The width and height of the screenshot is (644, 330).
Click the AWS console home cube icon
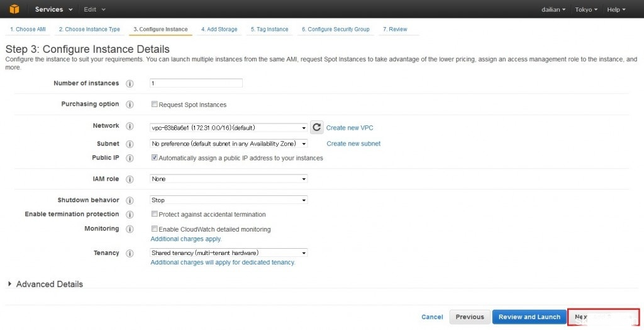coord(14,9)
